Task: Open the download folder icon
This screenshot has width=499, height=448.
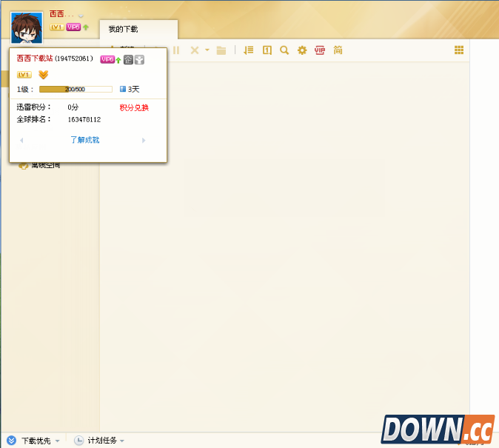Action: (221, 50)
